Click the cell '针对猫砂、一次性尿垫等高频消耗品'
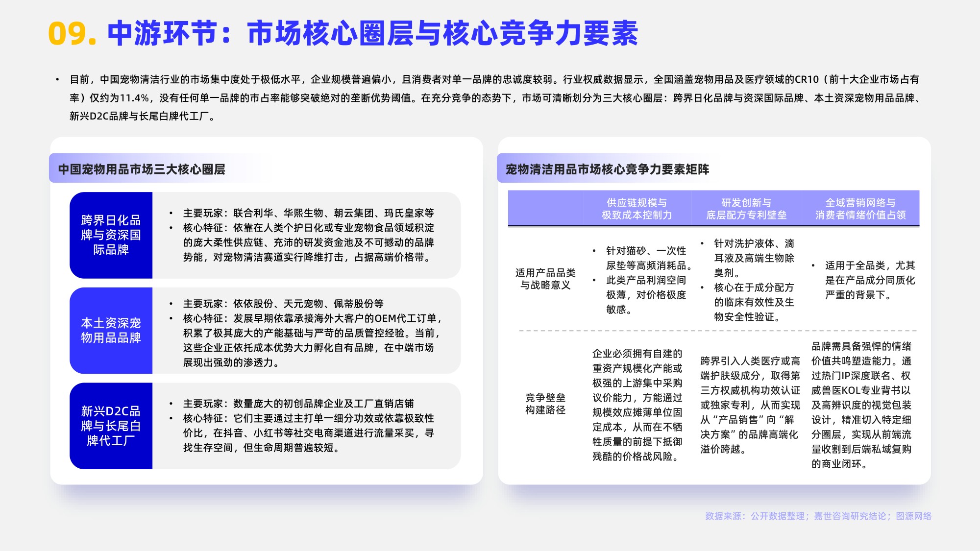The width and height of the screenshot is (980, 551). click(649, 258)
